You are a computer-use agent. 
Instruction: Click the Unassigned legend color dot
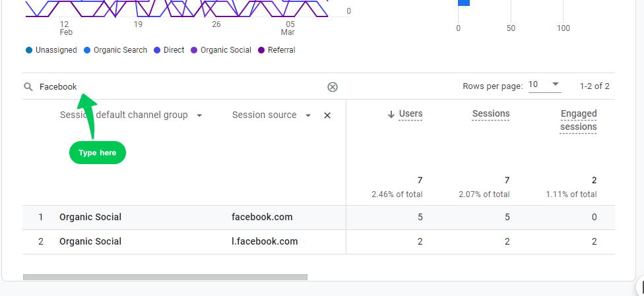(29, 50)
